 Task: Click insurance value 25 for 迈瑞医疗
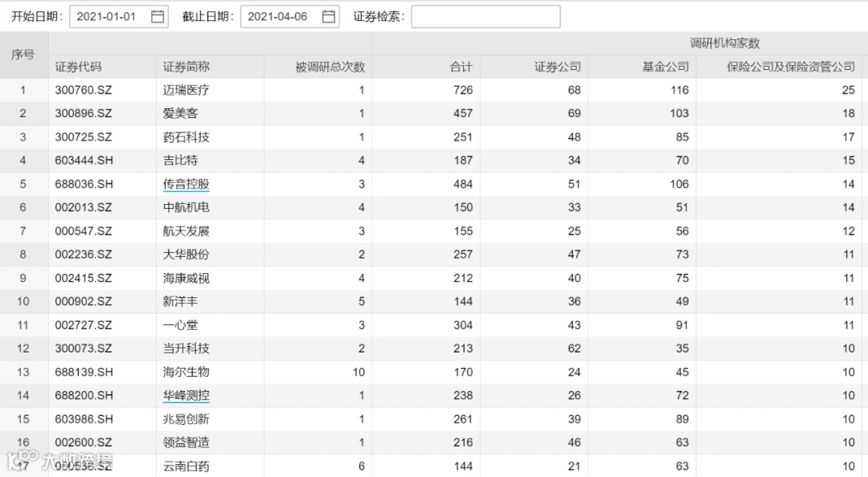tap(848, 90)
